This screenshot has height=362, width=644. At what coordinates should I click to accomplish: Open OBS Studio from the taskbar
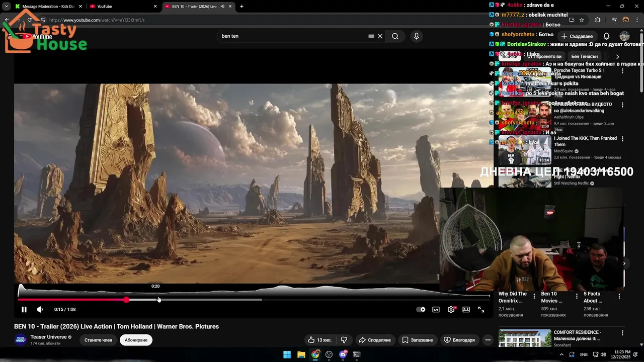329,354
